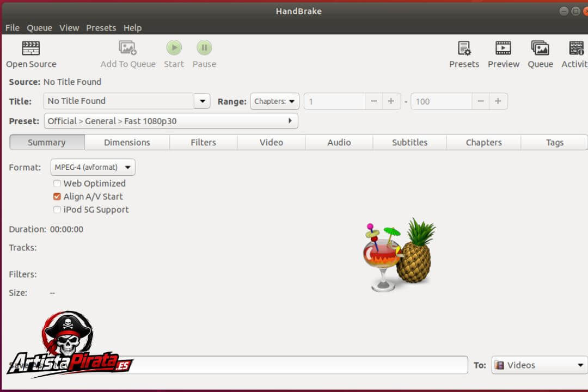Screen dimensions: 588x392
Task: Uncheck the Align A/V Start checkbox
Action: click(57, 197)
